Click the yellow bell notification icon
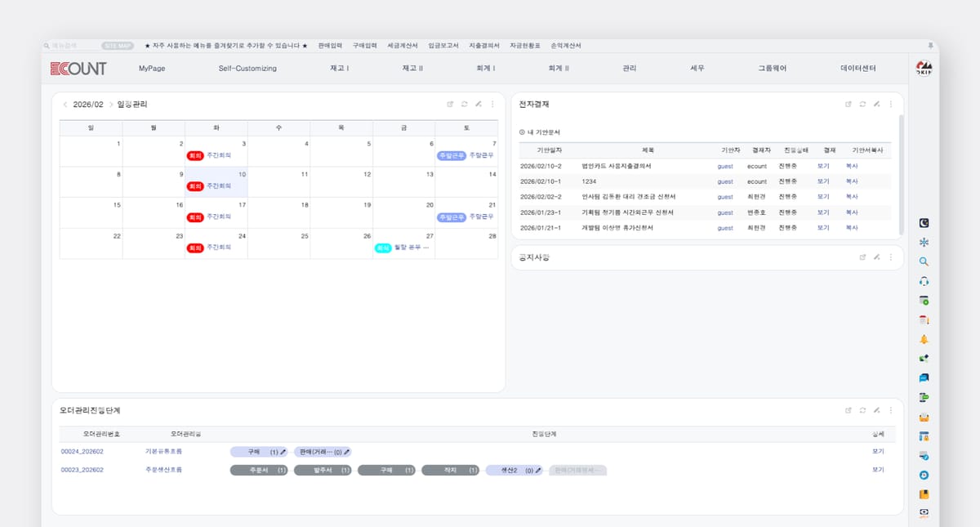 point(924,339)
